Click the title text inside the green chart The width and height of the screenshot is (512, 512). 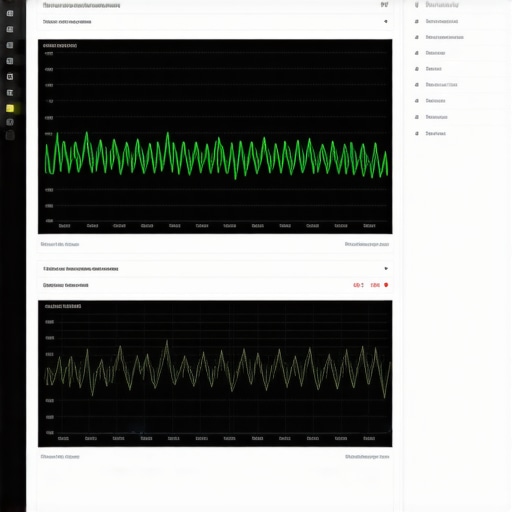point(60,46)
